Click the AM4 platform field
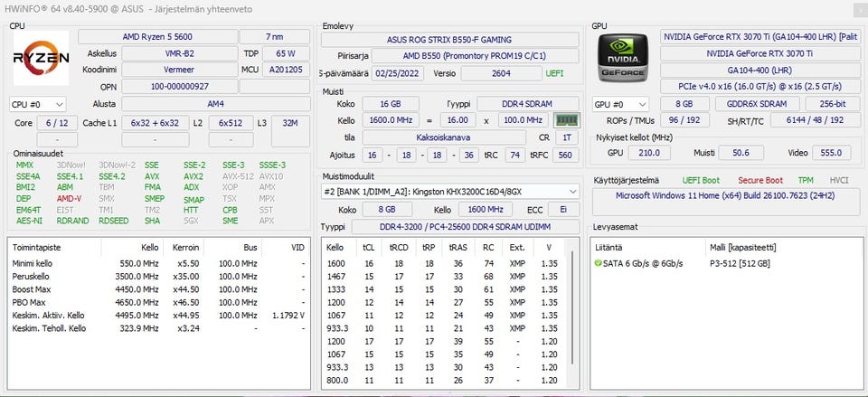Screen dimensions: 868x397 (216, 104)
